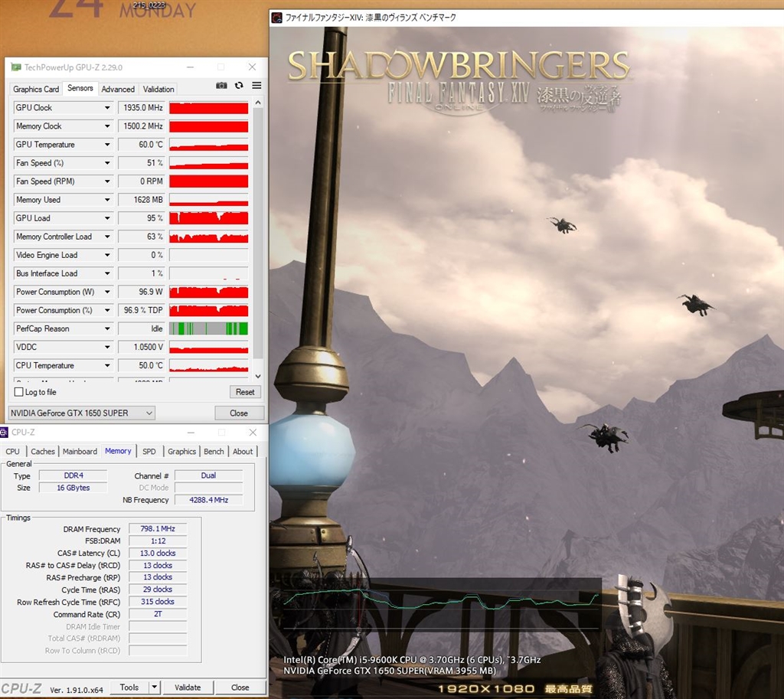Click the Channel # value Dual
The height and width of the screenshot is (699, 784).
coord(208,475)
